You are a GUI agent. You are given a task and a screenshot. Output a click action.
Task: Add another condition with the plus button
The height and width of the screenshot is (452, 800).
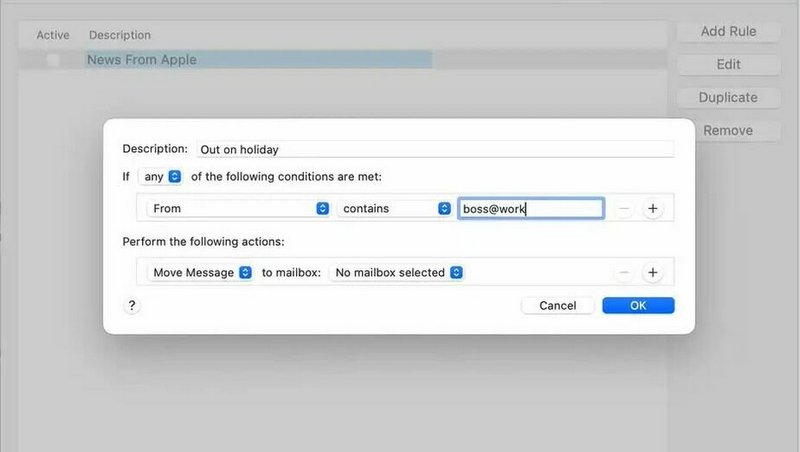pos(652,209)
